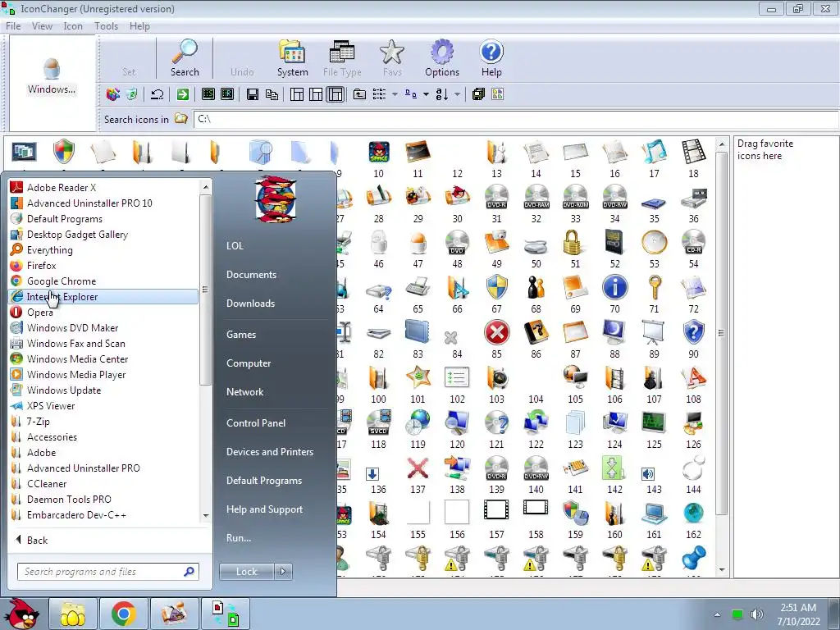Click the four-thumbnail grid icon in toolbar
Viewport: 840px width, 630px height.
pos(498,94)
